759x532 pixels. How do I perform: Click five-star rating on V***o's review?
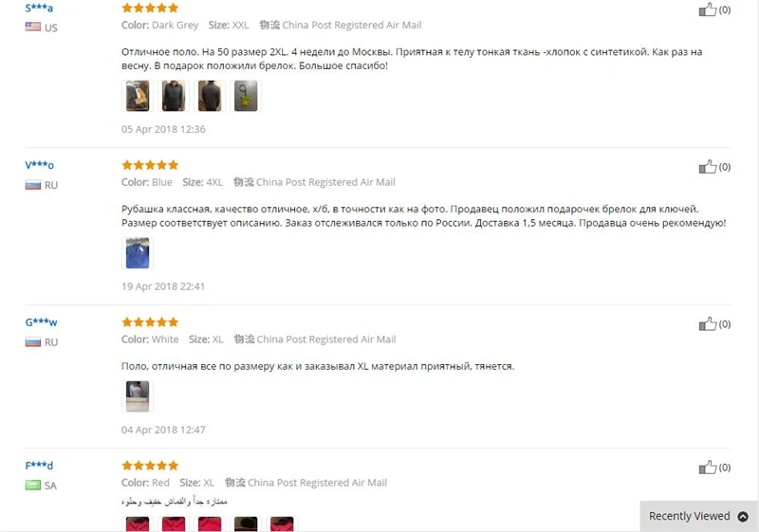coord(150,165)
